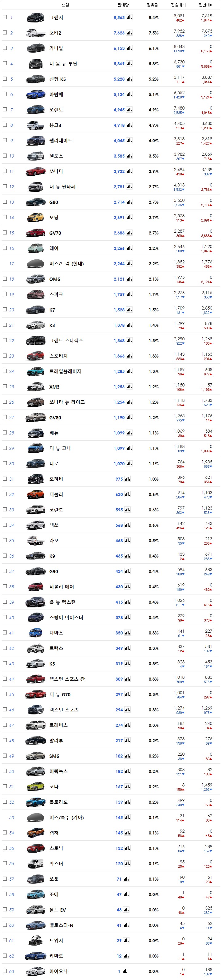
Task: Click the 쏘울 model name
Action: pos(54,879)
